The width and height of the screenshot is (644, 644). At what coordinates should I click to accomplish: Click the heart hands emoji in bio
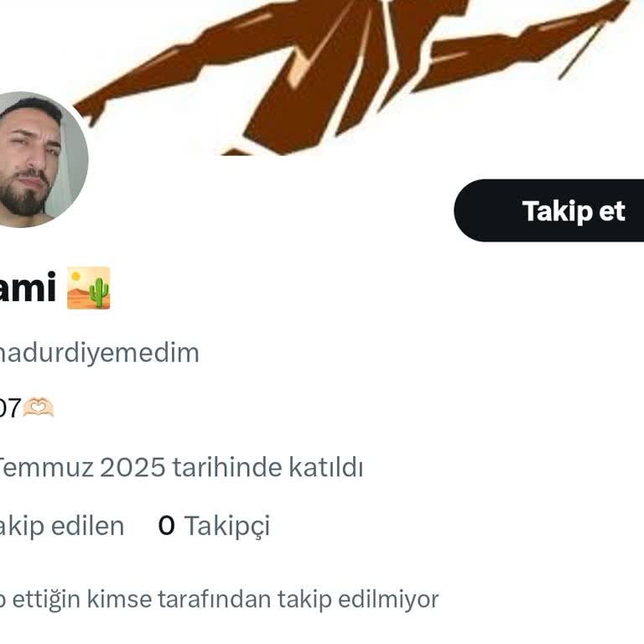coord(39,408)
